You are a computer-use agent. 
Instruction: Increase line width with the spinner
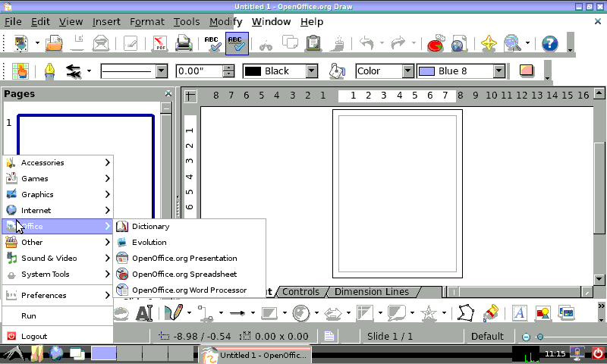pos(228,67)
